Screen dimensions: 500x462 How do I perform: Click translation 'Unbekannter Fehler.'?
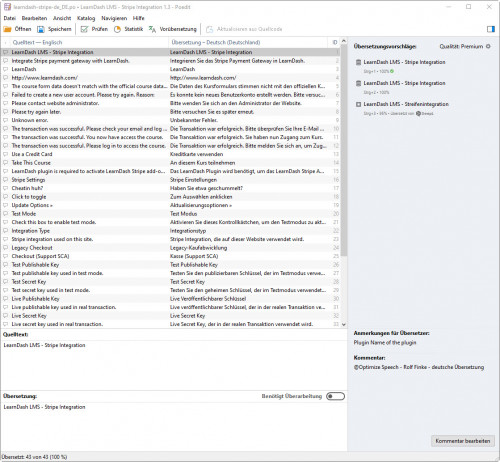[194, 120]
